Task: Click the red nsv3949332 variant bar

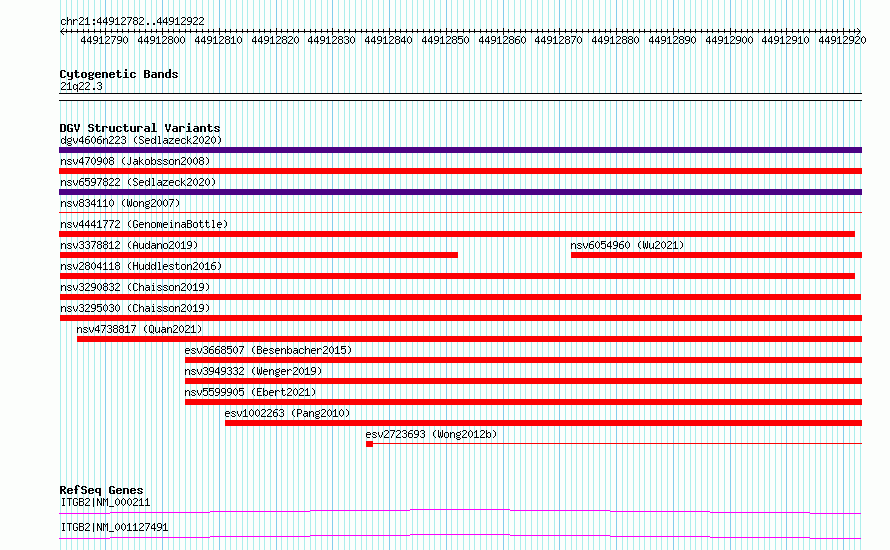Action: tap(523, 381)
